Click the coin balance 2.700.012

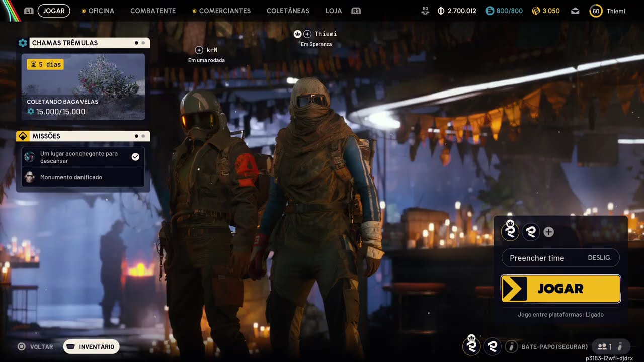pos(457,11)
